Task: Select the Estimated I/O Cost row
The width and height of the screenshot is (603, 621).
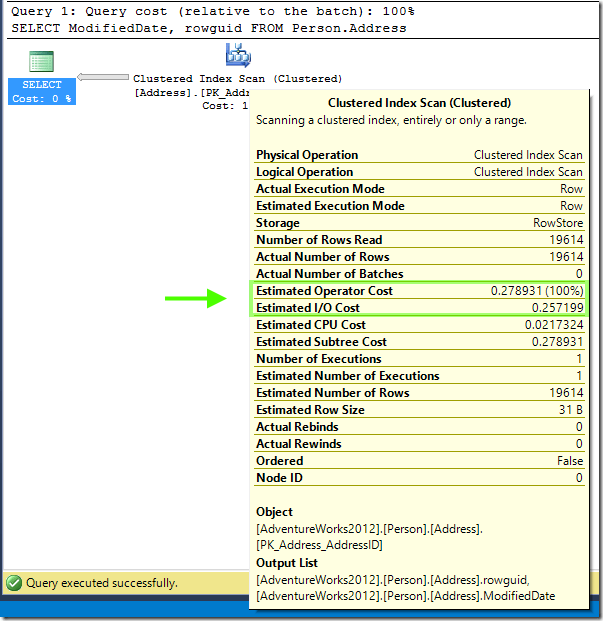Action: point(419,308)
